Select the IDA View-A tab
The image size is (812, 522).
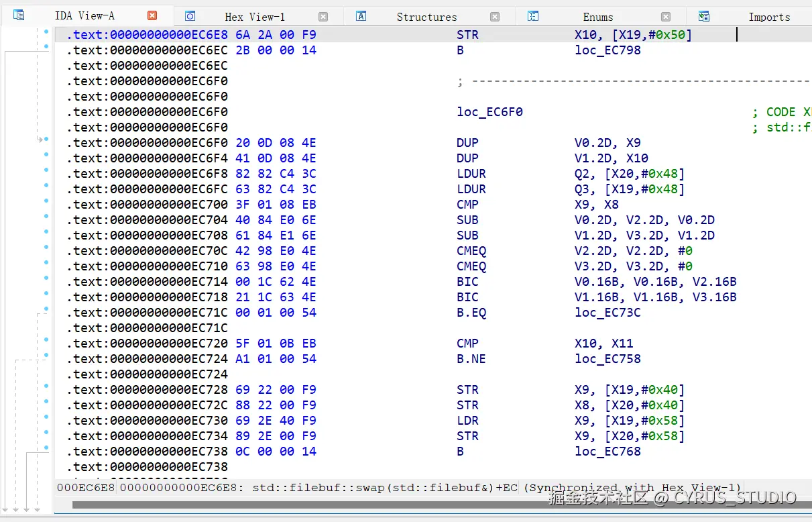(84, 15)
